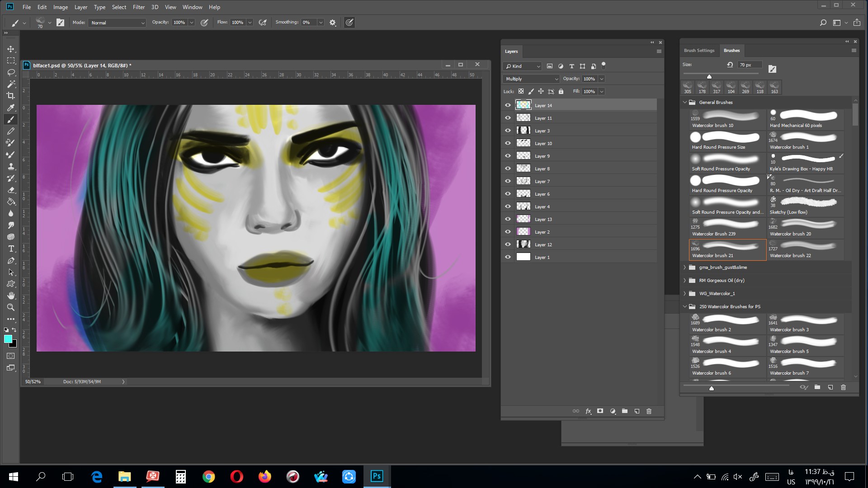Select the Brush tool in toolbar
The height and width of the screenshot is (488, 868).
pyautogui.click(x=11, y=119)
